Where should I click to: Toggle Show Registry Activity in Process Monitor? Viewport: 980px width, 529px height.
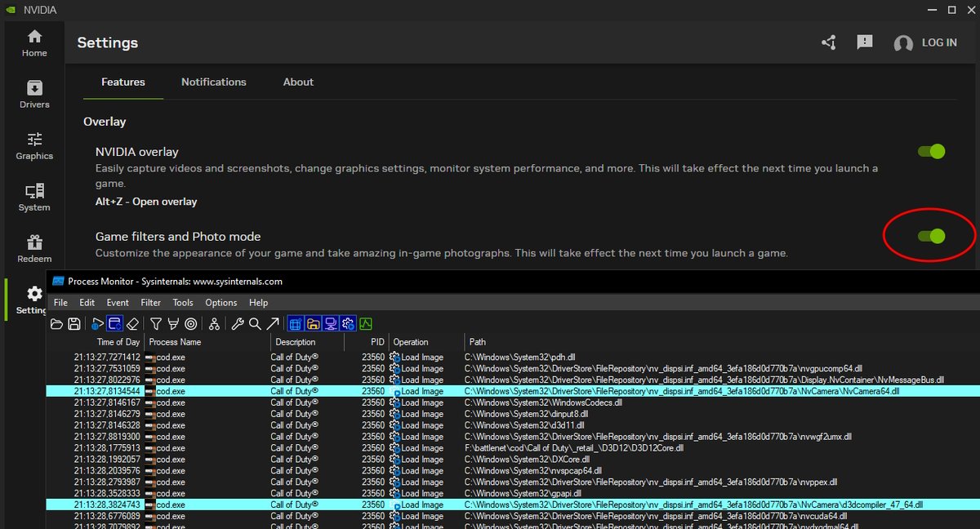pyautogui.click(x=296, y=324)
